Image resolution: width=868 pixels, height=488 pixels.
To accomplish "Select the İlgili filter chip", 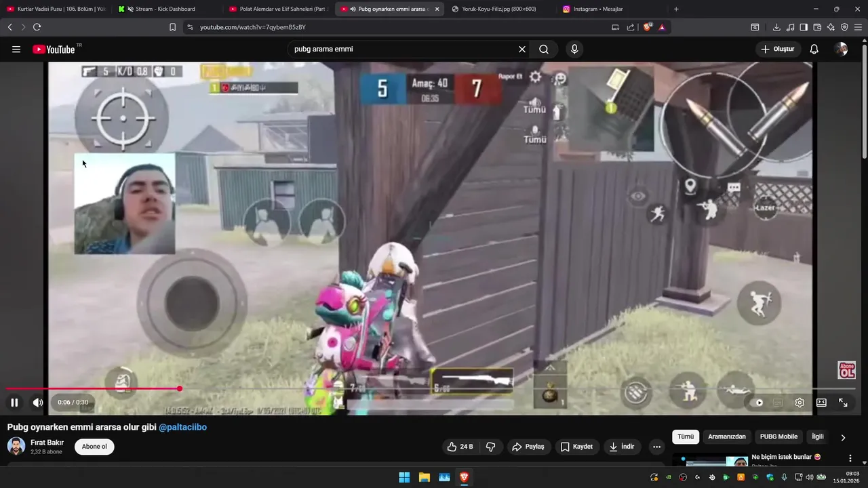I will click(818, 437).
